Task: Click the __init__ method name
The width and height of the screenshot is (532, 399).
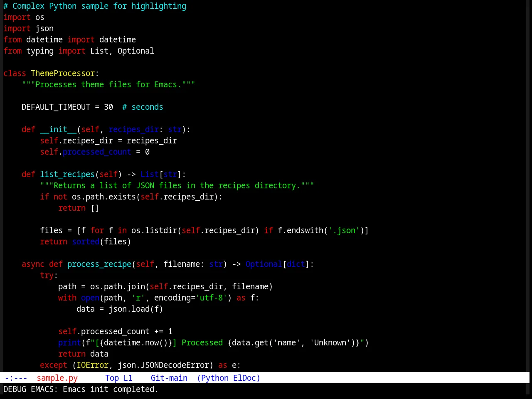Action: pos(58,130)
